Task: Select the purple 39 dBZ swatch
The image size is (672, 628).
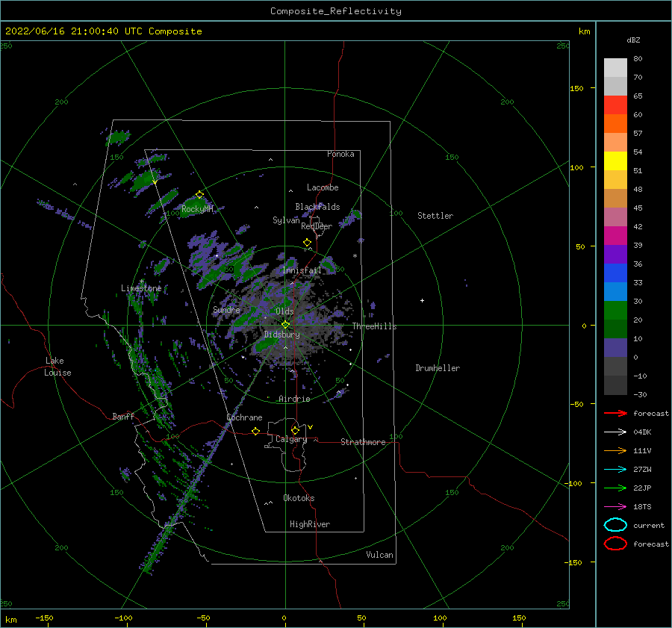Action: [x=615, y=254]
